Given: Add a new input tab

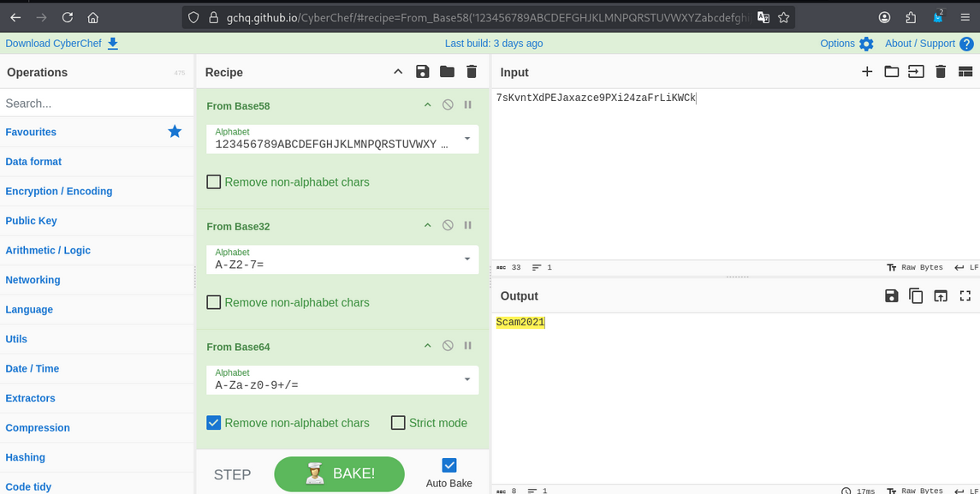Looking at the screenshot, I should click(867, 72).
